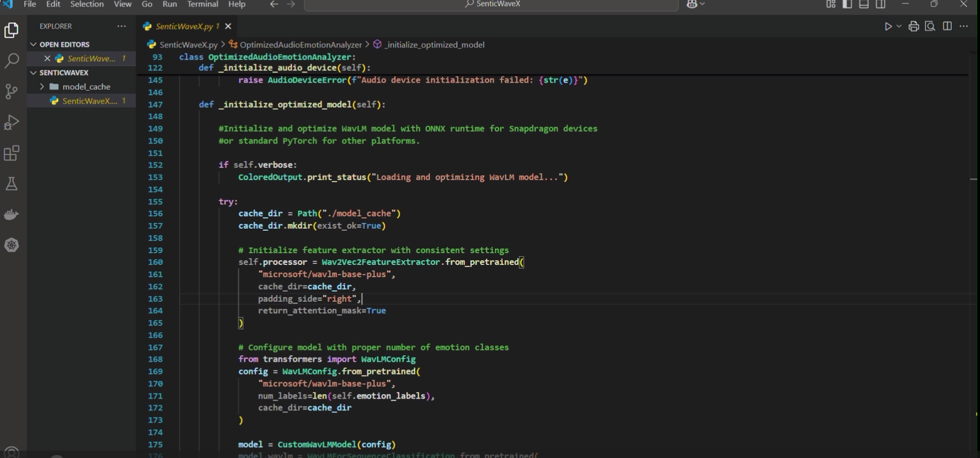Expand the model_cache folder

tap(42, 87)
